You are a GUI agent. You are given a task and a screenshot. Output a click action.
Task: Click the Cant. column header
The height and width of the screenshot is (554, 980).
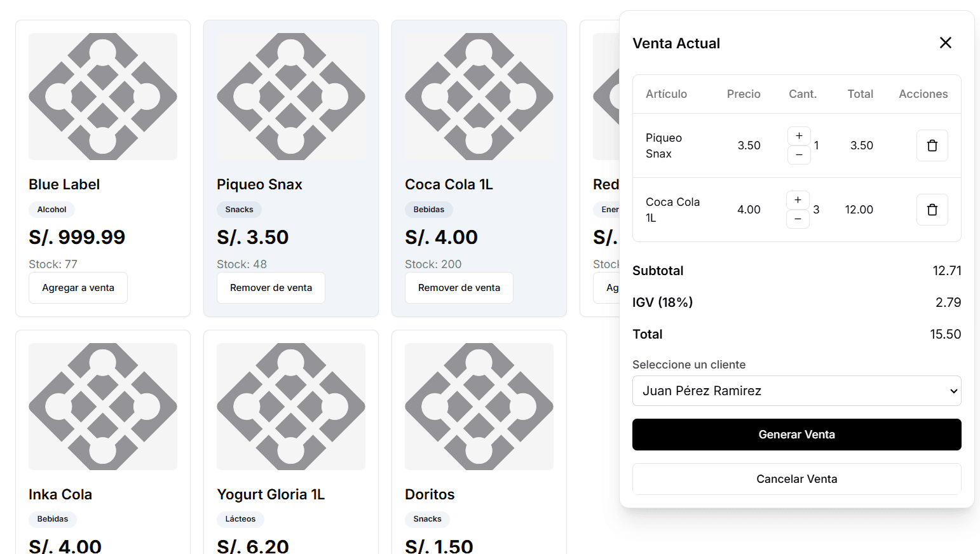point(803,94)
